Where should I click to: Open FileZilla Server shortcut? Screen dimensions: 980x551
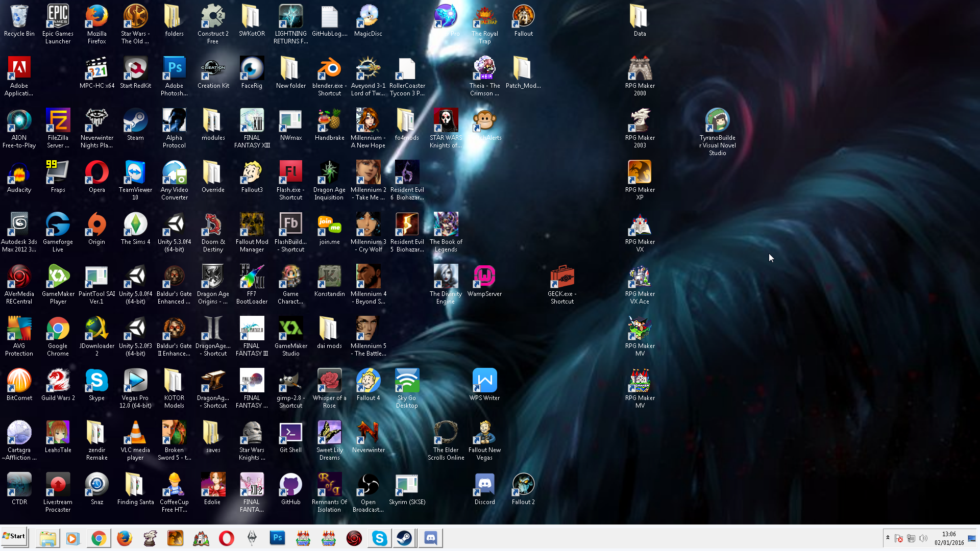(x=58, y=129)
